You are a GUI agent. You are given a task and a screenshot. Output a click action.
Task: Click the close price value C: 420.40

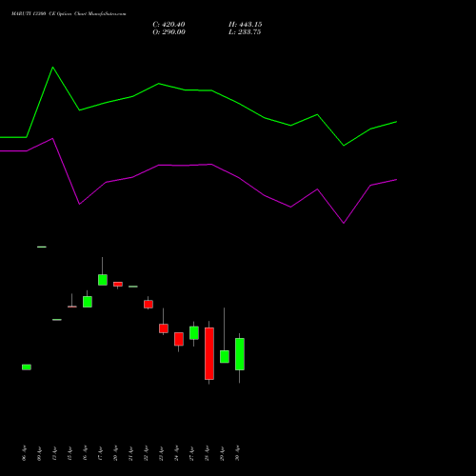point(169,25)
